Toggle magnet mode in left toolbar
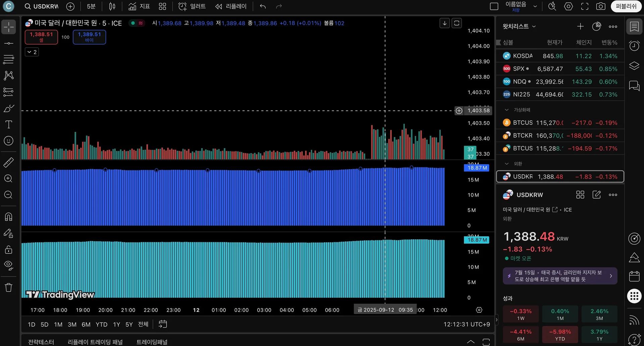The height and width of the screenshot is (346, 644). 9,217
